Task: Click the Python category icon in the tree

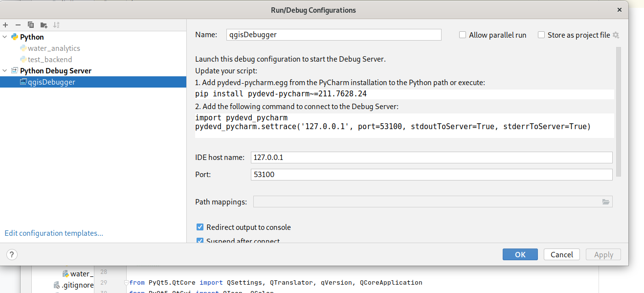Action: (15, 37)
